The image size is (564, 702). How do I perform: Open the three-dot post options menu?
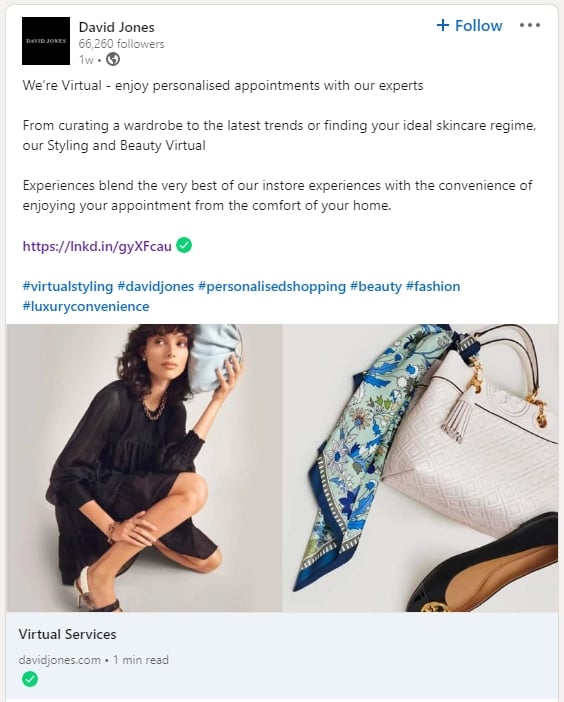pos(530,25)
